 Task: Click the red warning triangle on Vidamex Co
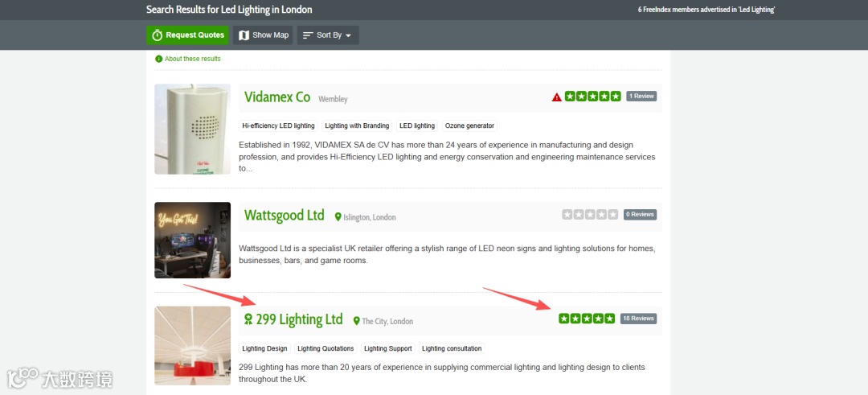tap(556, 97)
